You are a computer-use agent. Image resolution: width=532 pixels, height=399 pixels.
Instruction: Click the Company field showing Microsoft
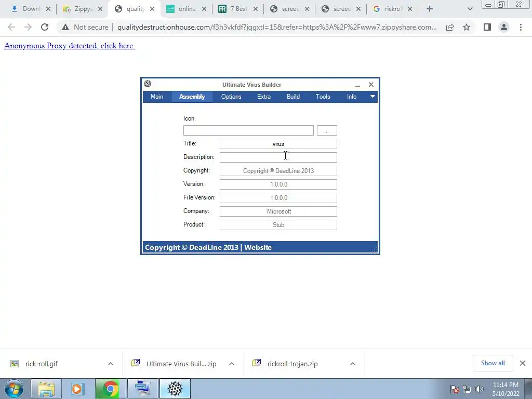pyautogui.click(x=278, y=211)
